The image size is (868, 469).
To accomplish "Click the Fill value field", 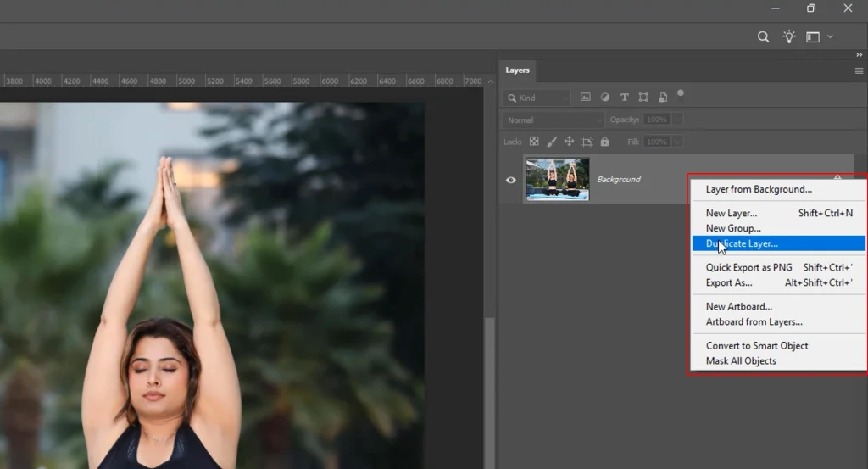I will pos(657,142).
